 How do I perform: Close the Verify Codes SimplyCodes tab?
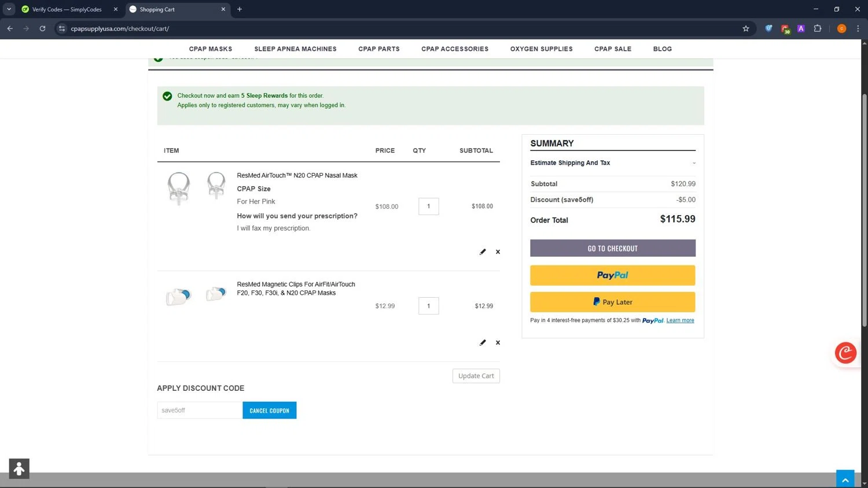coord(115,9)
